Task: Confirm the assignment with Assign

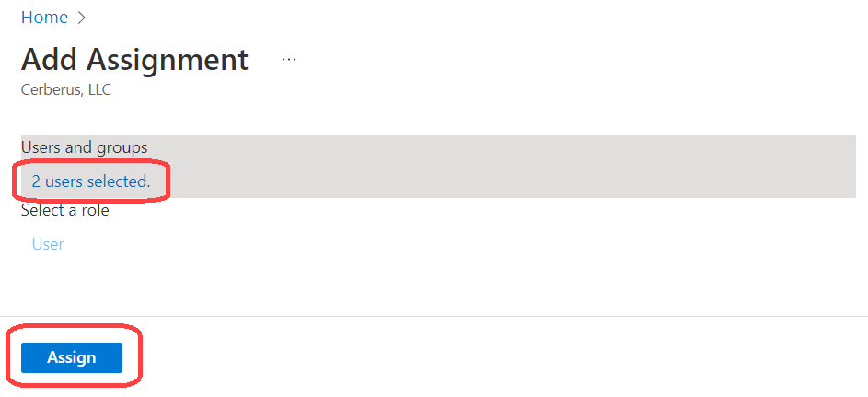Action: (72, 357)
